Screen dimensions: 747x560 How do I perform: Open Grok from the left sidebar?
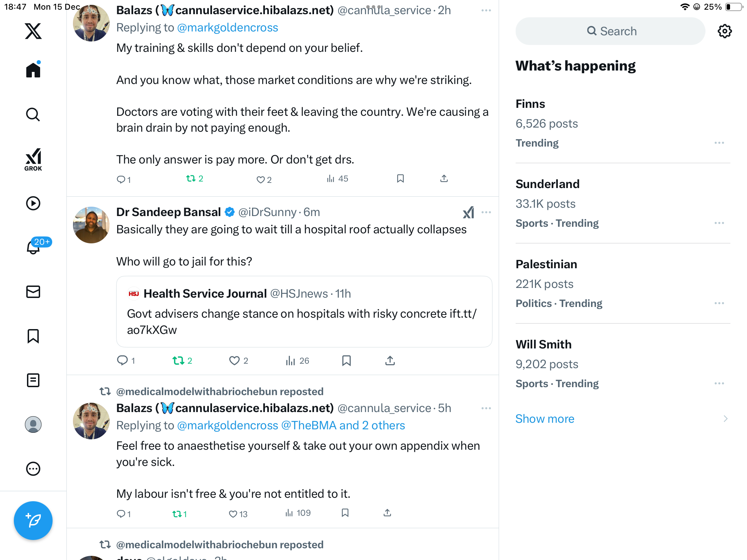click(x=33, y=160)
